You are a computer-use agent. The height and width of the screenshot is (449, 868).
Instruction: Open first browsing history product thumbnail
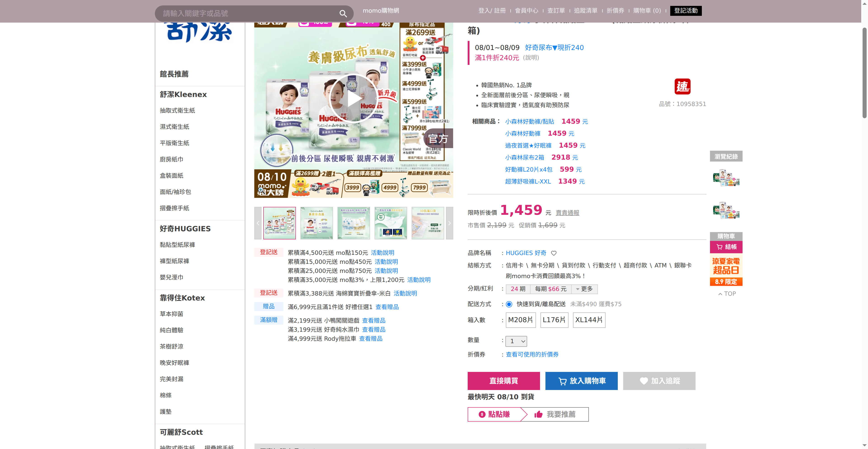point(726,178)
